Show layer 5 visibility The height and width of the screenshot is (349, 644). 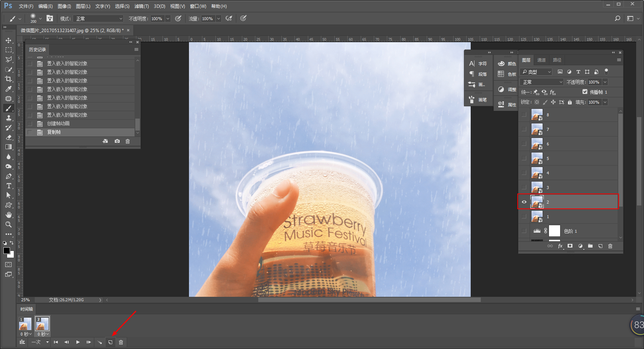tap(524, 158)
